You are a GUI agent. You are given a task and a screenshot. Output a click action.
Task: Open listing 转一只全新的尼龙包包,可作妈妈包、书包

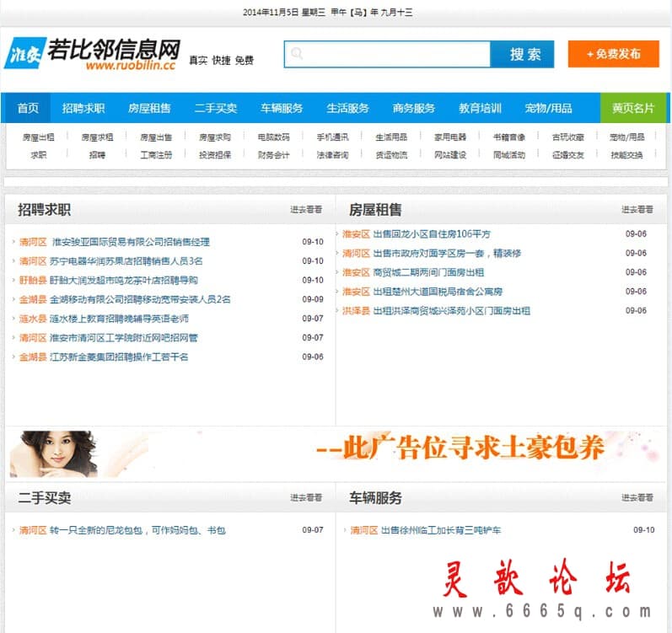click(138, 530)
